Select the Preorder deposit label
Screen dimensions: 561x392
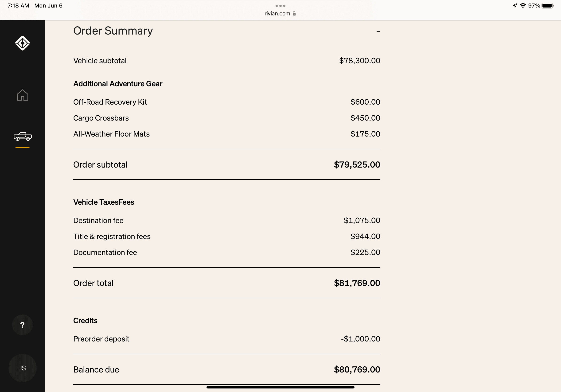pos(101,339)
